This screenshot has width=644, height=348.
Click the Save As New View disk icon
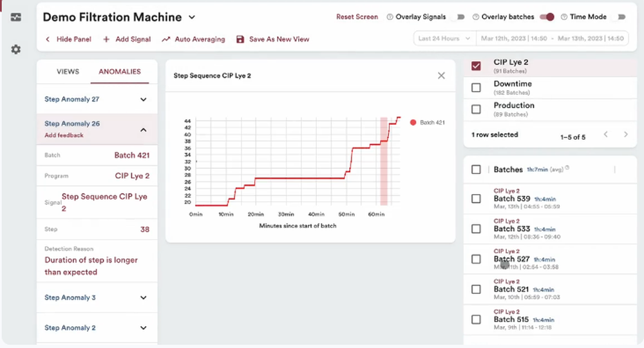click(x=240, y=39)
